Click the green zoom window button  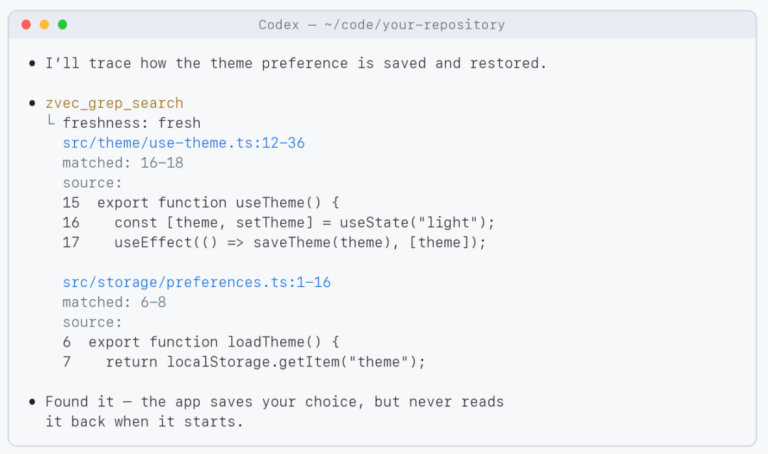pyautogui.click(x=63, y=24)
